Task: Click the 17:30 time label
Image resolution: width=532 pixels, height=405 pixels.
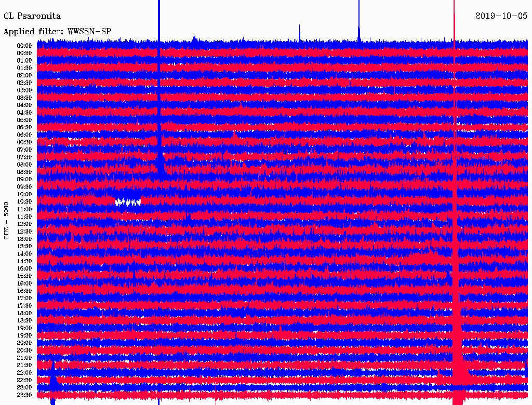Action: coord(24,306)
